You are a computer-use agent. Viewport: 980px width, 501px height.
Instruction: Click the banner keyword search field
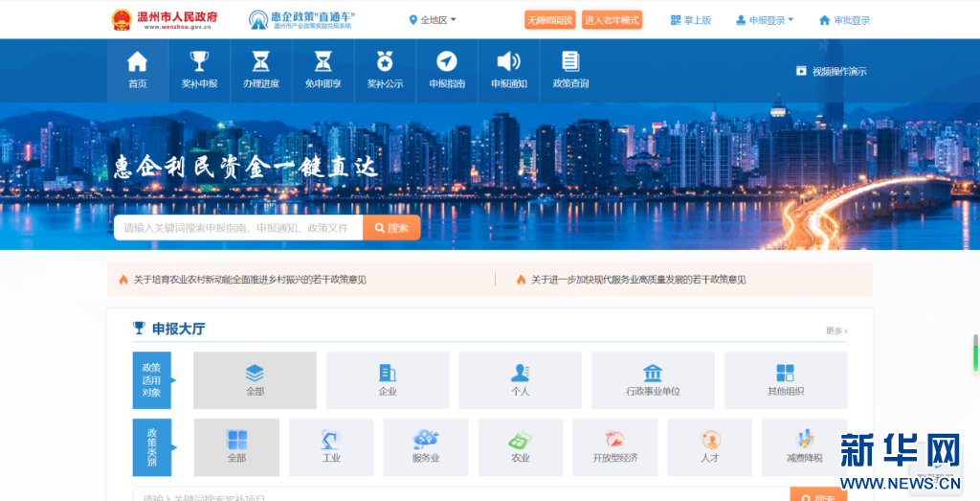(x=238, y=228)
